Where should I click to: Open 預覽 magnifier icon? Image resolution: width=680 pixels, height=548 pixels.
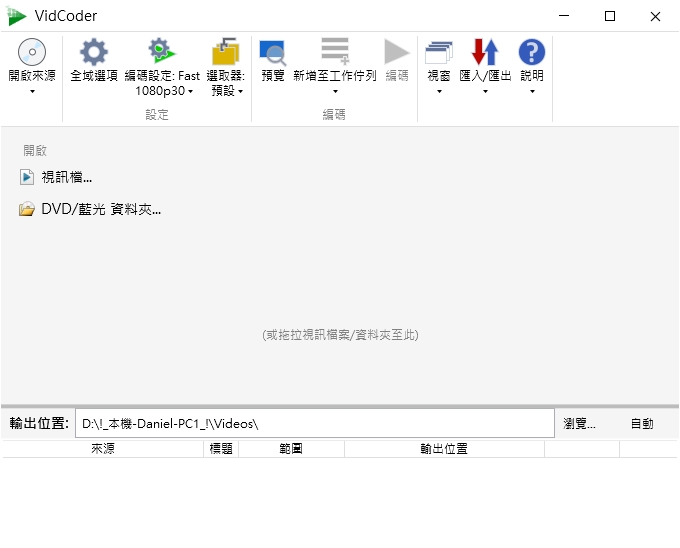[x=273, y=53]
